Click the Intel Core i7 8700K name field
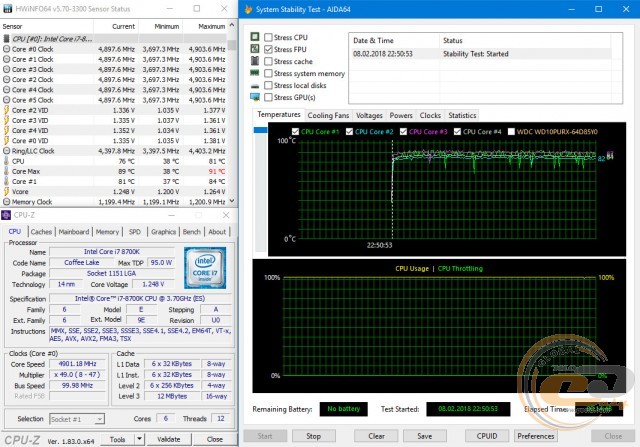The height and width of the screenshot is (447, 640). (x=111, y=252)
